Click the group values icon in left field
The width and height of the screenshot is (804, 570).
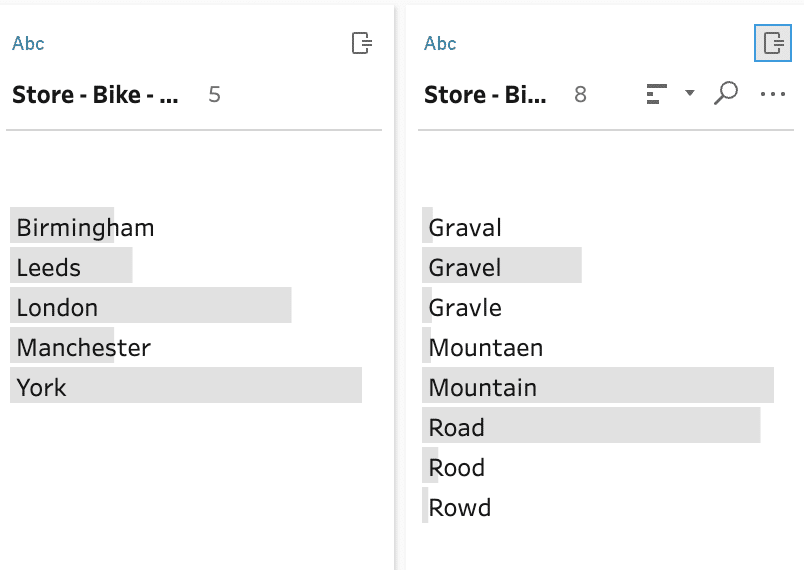361,43
